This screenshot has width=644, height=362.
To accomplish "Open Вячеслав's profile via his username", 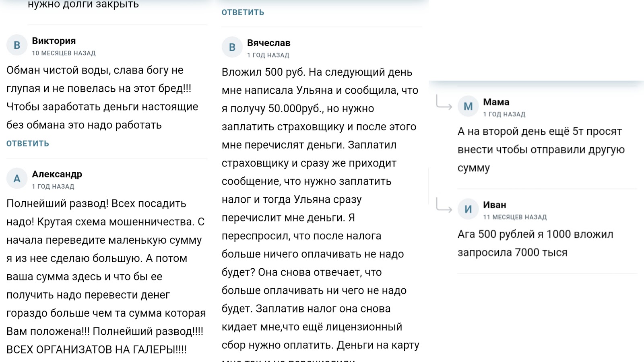I will coord(270,43).
